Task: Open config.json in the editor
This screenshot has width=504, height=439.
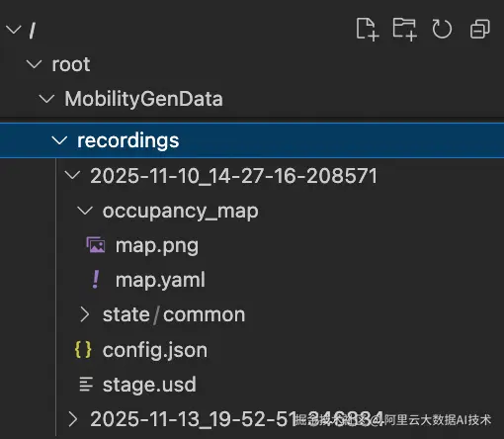Action: (x=155, y=350)
